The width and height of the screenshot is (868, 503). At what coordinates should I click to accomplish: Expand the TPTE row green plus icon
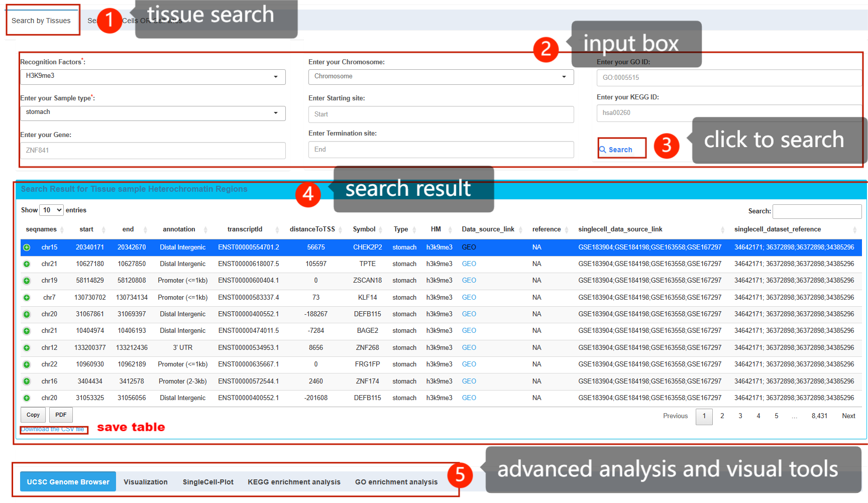click(x=27, y=264)
